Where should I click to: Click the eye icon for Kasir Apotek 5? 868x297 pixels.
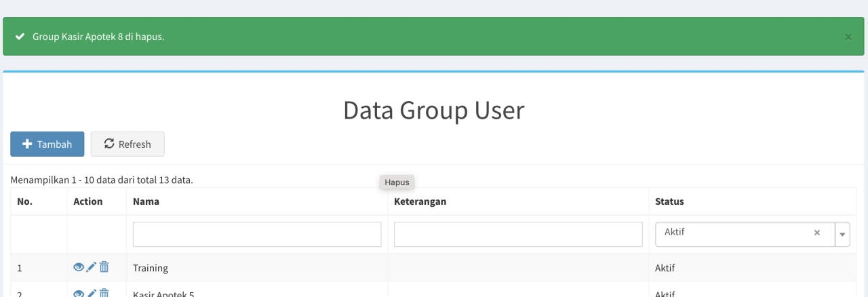pyautogui.click(x=79, y=294)
